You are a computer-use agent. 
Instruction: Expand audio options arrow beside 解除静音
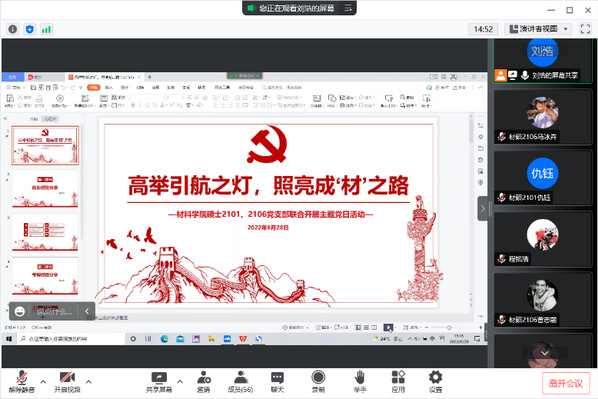pos(43,381)
